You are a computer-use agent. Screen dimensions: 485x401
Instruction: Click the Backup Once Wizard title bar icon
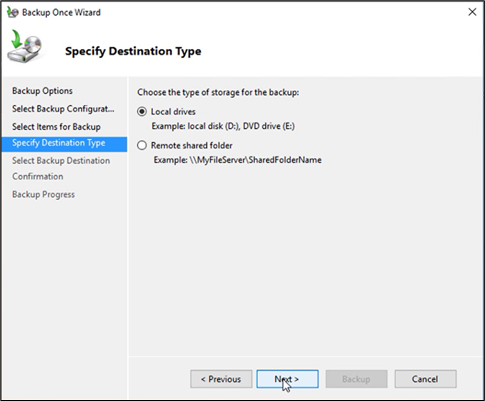(x=12, y=12)
